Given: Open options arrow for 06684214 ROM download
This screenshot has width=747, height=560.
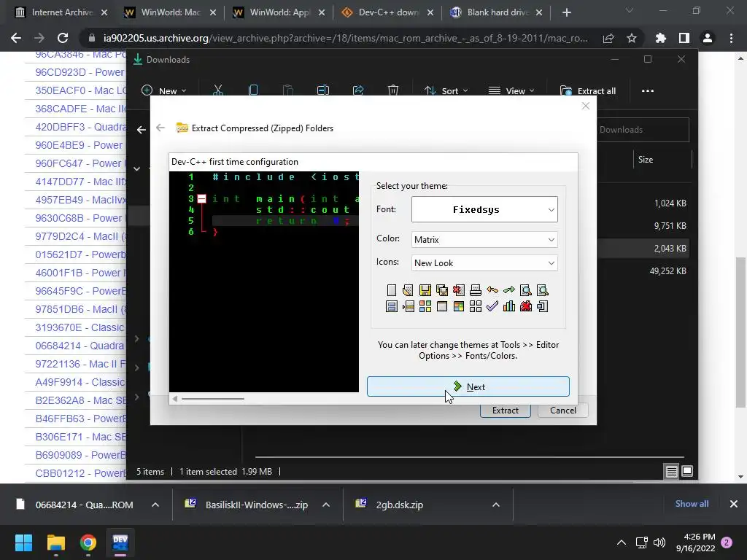Looking at the screenshot, I should 155,505.
